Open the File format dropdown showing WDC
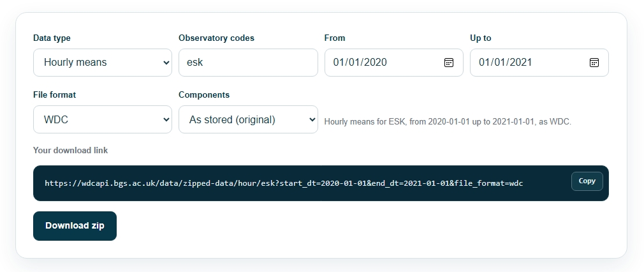The image size is (644, 272). tap(103, 119)
